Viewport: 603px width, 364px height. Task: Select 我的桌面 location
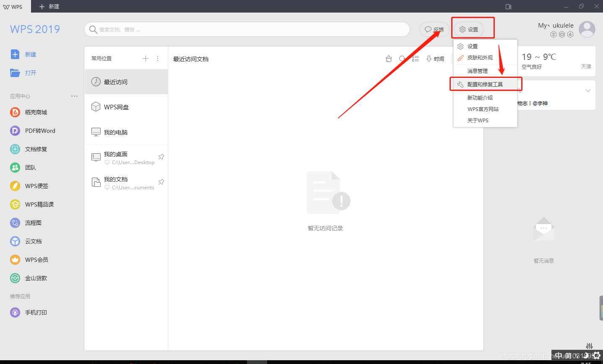point(126,158)
